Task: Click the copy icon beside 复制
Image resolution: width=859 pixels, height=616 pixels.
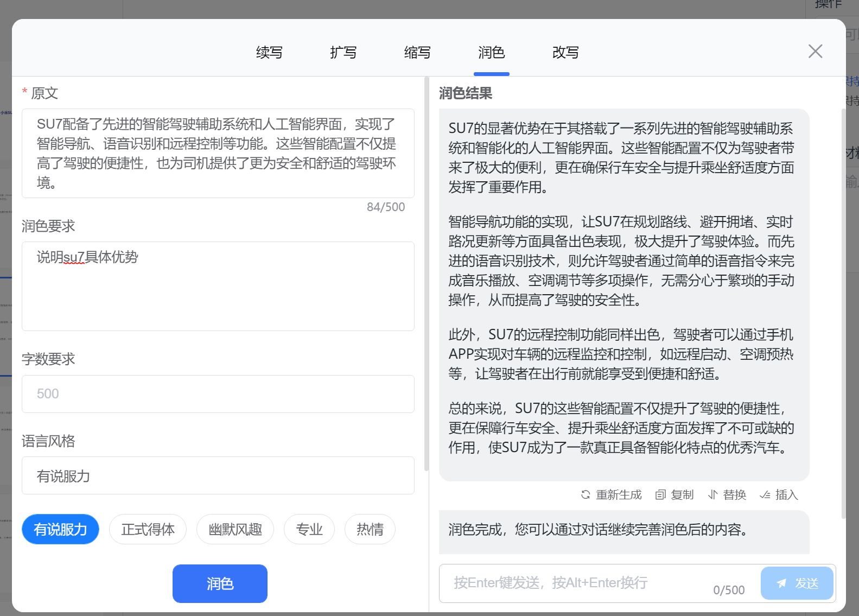Action: coord(660,494)
